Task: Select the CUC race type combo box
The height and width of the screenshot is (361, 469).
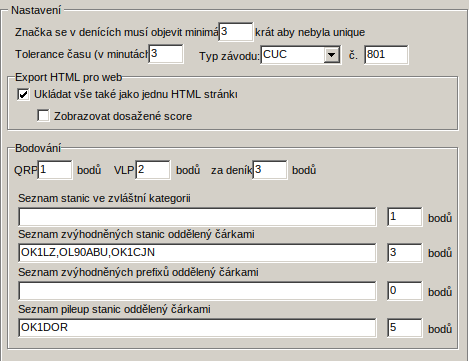Action: tap(300, 55)
